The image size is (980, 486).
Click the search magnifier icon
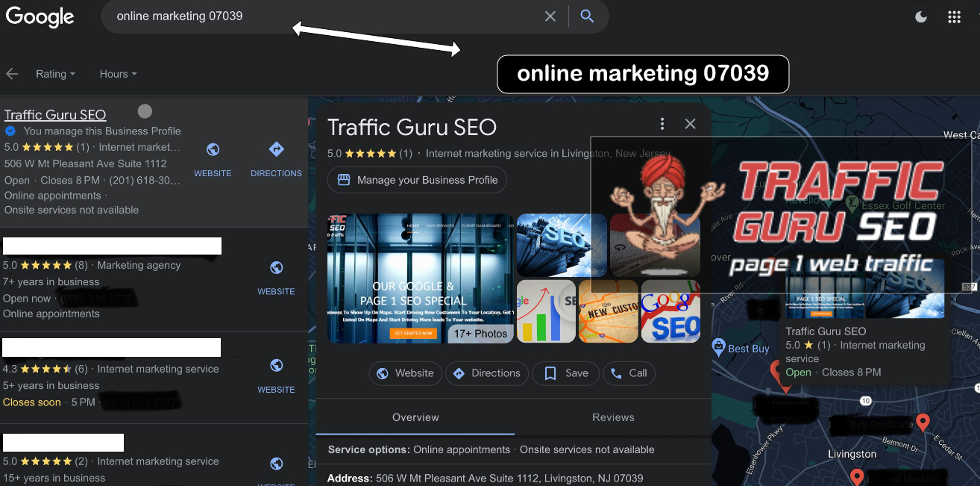pyautogui.click(x=587, y=16)
